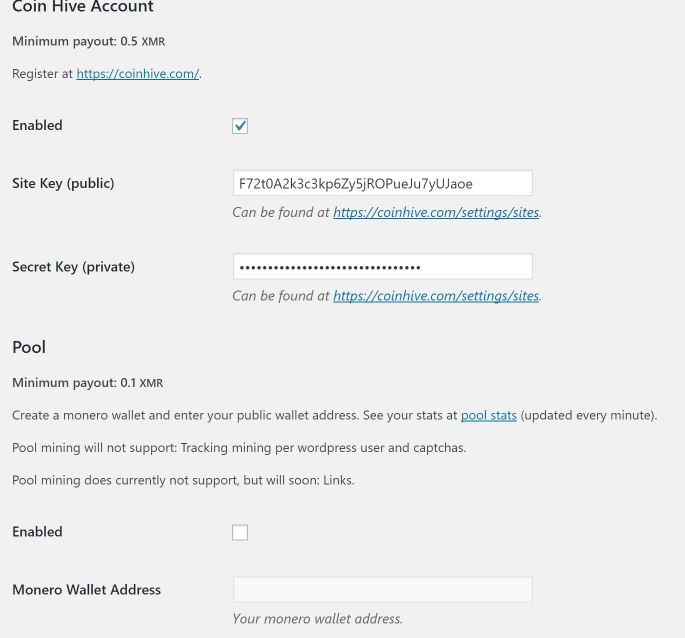Click the Pool section heading

[x=29, y=347]
